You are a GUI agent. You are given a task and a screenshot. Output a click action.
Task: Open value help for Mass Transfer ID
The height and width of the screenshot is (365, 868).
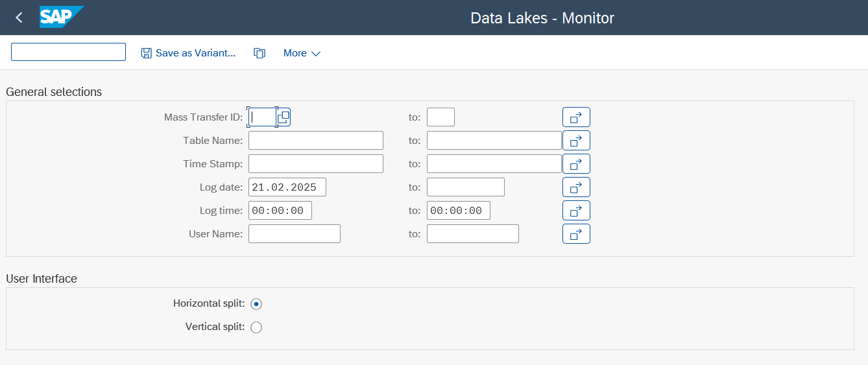(283, 117)
